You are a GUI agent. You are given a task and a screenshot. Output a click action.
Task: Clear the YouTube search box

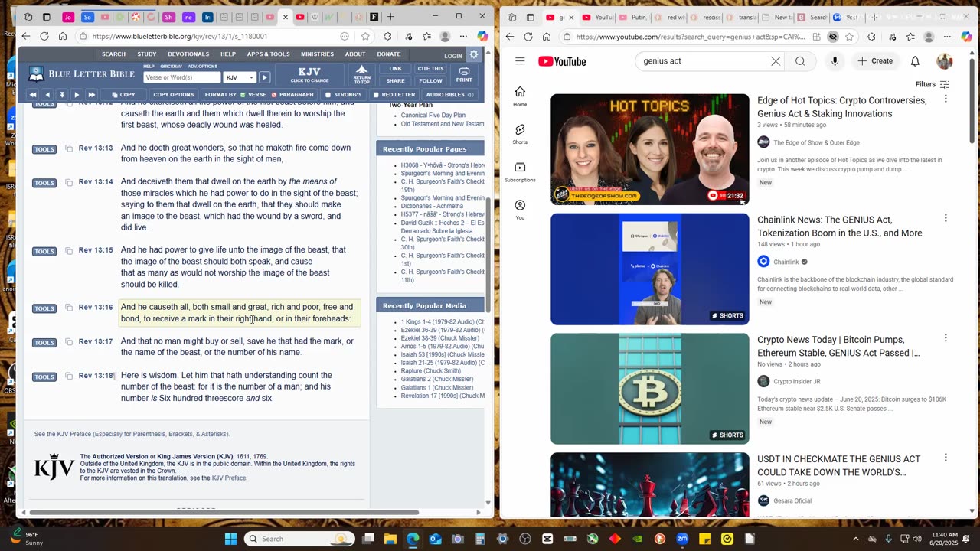[x=776, y=61]
